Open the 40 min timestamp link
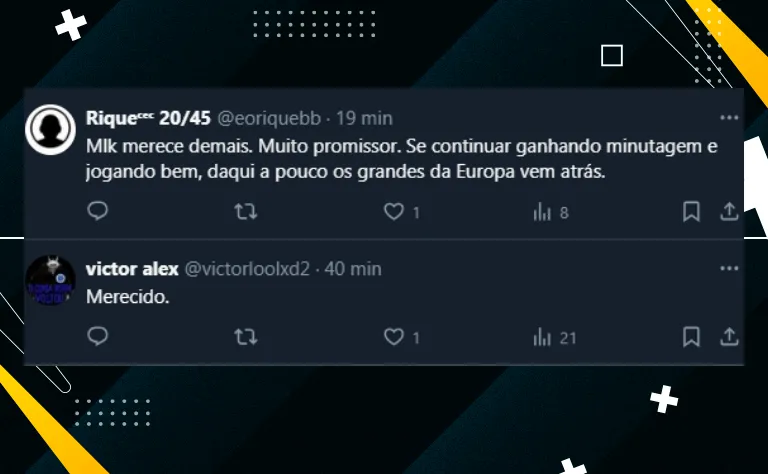The height and width of the screenshot is (474, 768). (x=353, y=269)
